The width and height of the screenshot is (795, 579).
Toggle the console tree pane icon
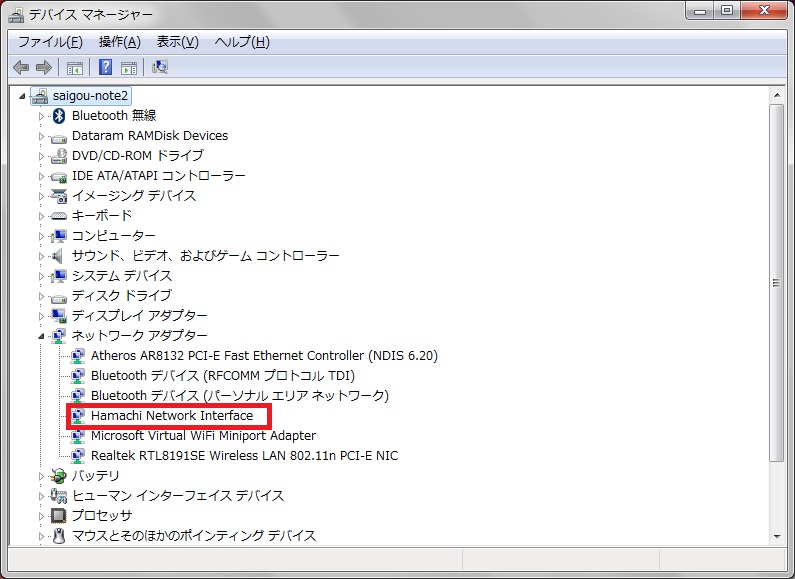coord(75,67)
